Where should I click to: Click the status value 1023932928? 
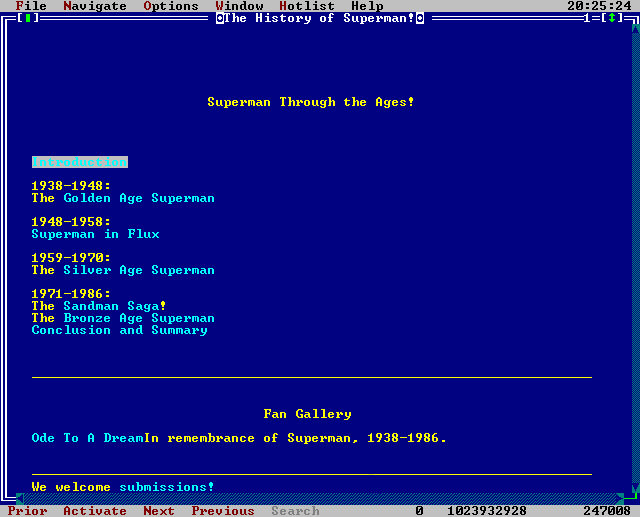[x=487, y=511]
